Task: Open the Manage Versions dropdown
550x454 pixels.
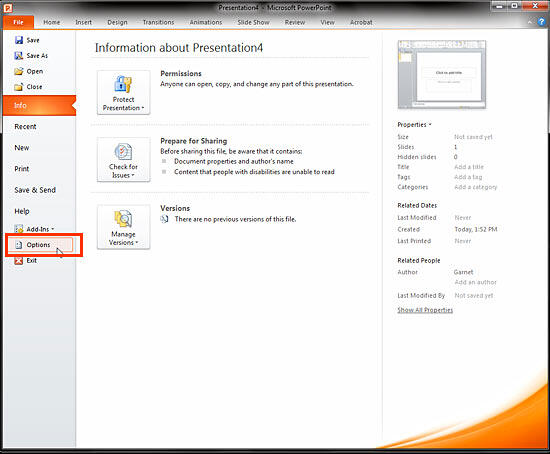Action: pos(123,227)
